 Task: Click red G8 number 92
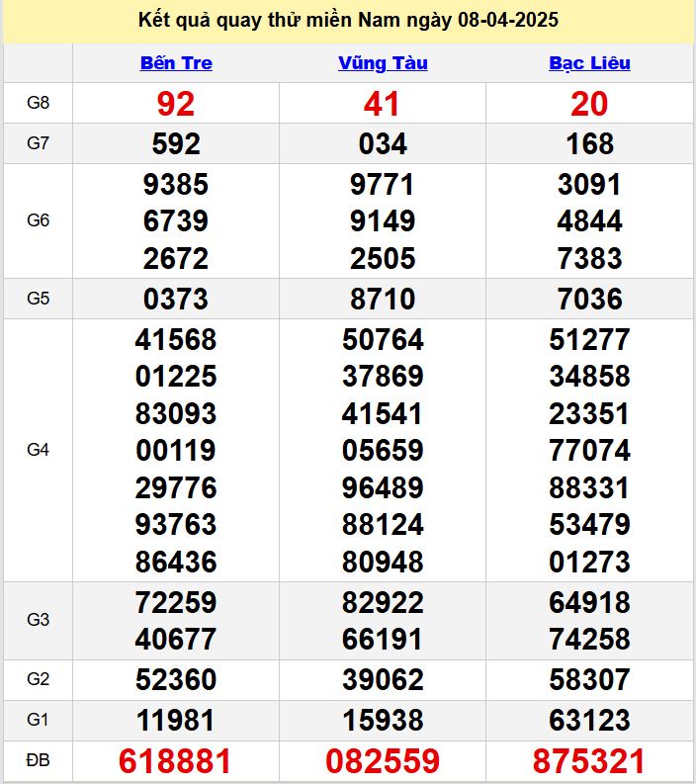pos(176,104)
